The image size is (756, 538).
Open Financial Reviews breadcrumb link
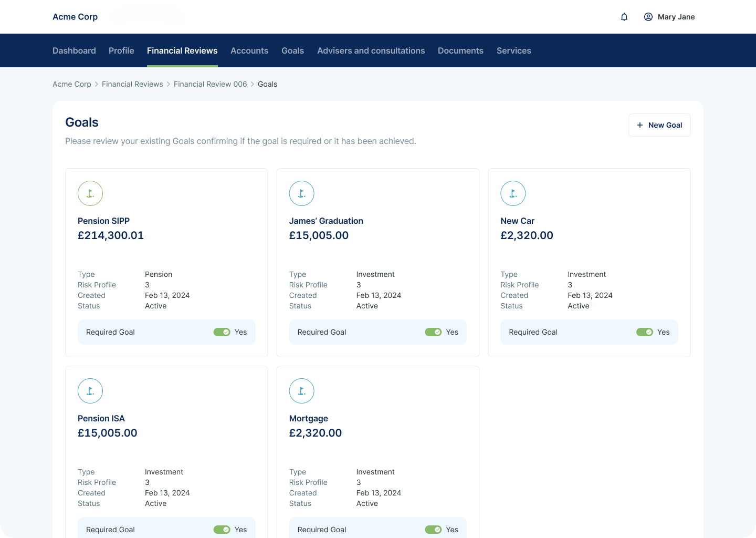coord(132,84)
